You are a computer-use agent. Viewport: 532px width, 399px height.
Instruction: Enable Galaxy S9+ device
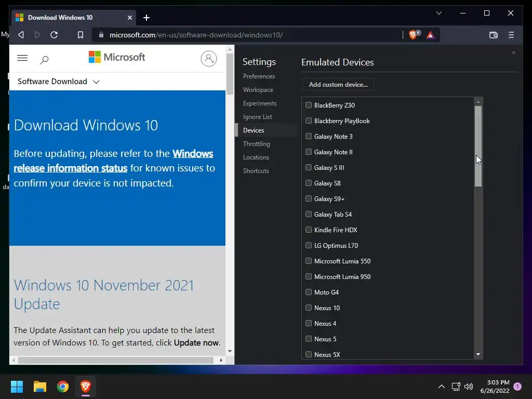(x=309, y=198)
